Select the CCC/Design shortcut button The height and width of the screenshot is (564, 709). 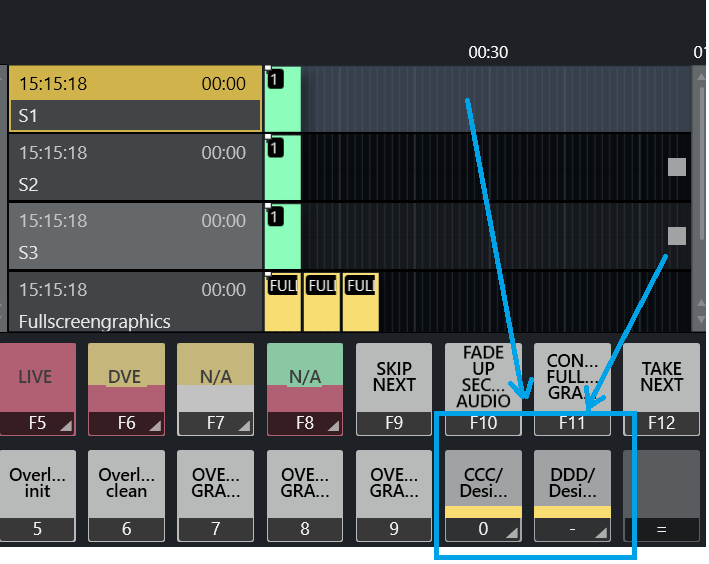[483, 495]
